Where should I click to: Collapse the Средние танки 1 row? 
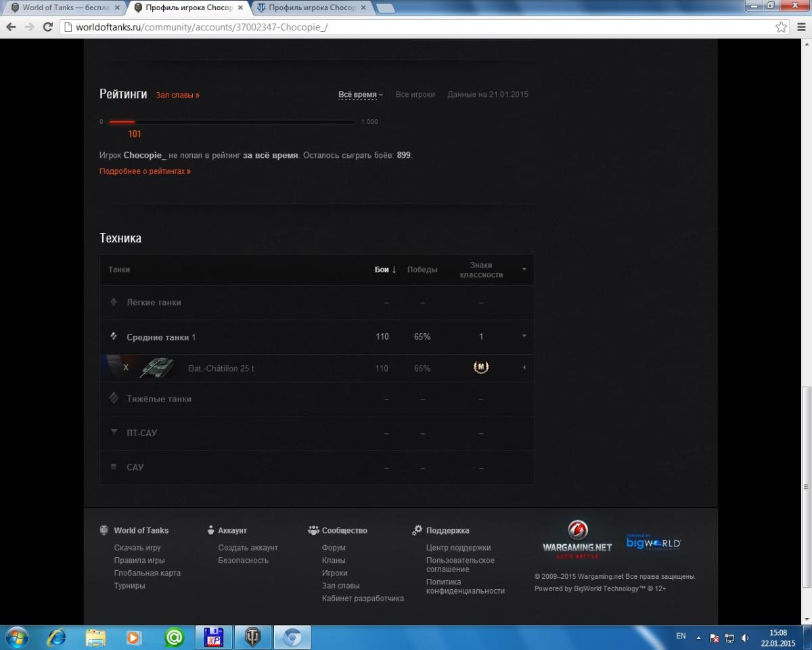pyautogui.click(x=317, y=337)
